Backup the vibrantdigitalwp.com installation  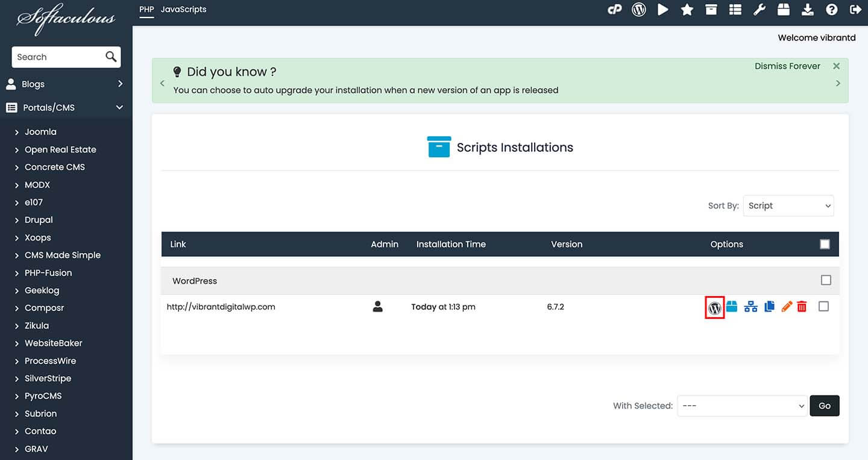732,306
